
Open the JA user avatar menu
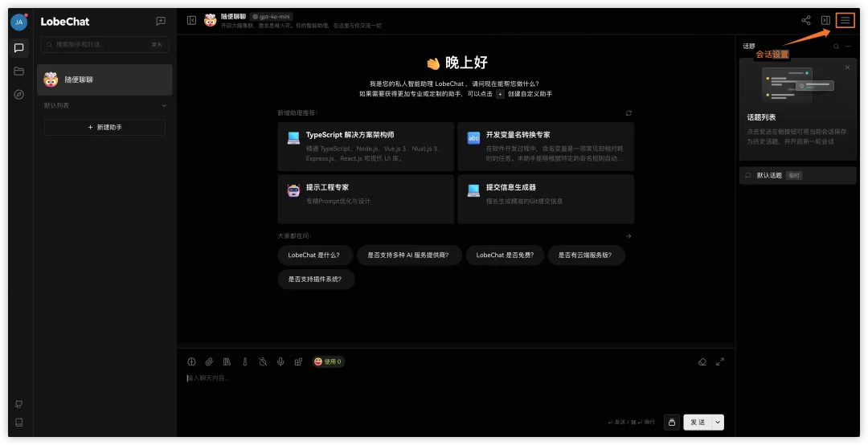tap(18, 22)
